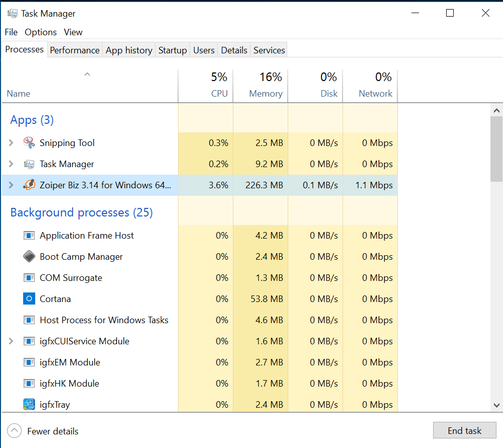This screenshot has width=503, height=448.
Task: Expand the Snipping Tool process entry
Action: point(11,142)
